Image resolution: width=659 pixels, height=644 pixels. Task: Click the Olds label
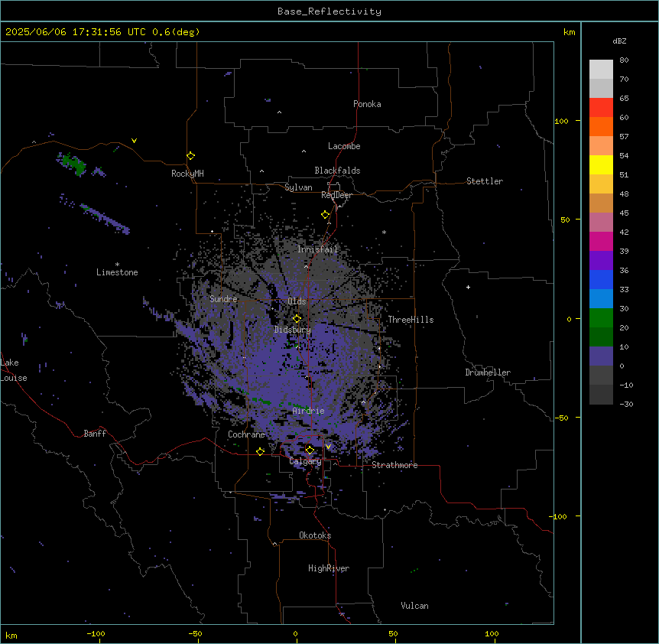click(297, 301)
